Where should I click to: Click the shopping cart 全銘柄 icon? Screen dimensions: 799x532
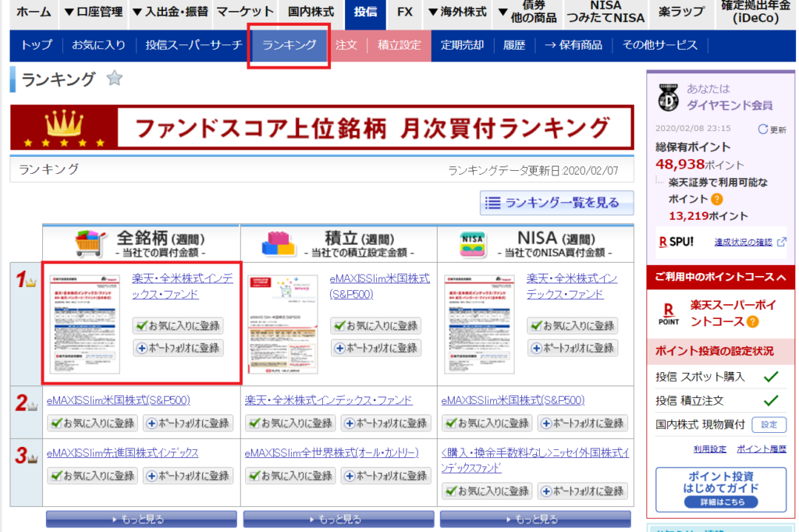91,243
